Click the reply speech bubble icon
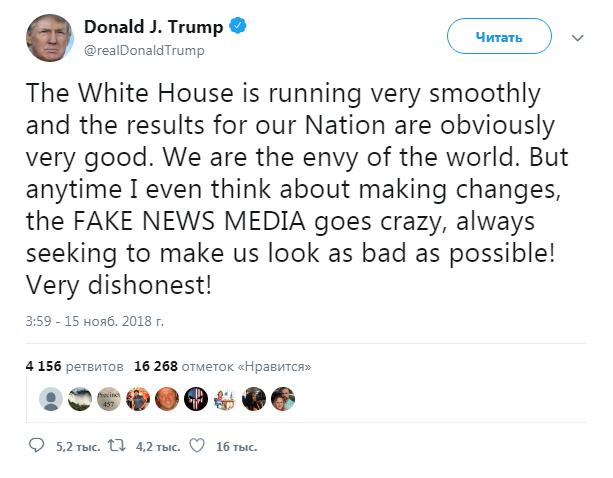 tap(37, 445)
